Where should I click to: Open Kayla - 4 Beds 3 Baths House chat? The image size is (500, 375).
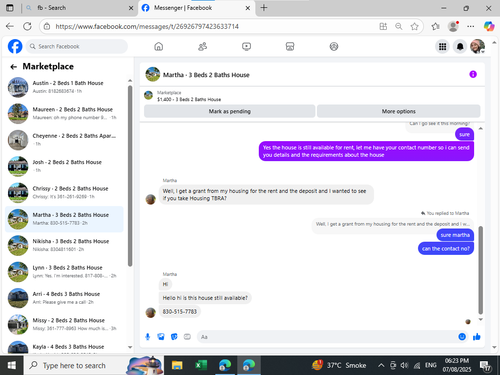pos(64,347)
